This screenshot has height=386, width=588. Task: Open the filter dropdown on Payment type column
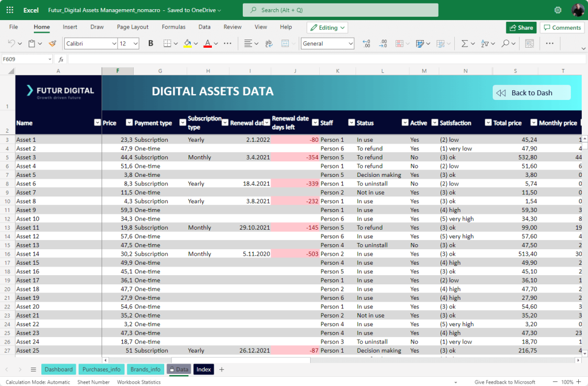point(129,123)
